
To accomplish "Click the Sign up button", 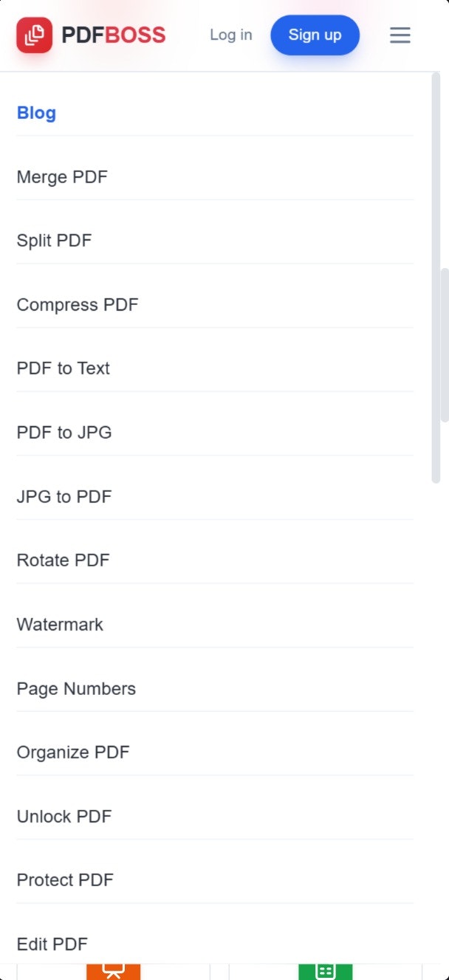I will 315,35.
